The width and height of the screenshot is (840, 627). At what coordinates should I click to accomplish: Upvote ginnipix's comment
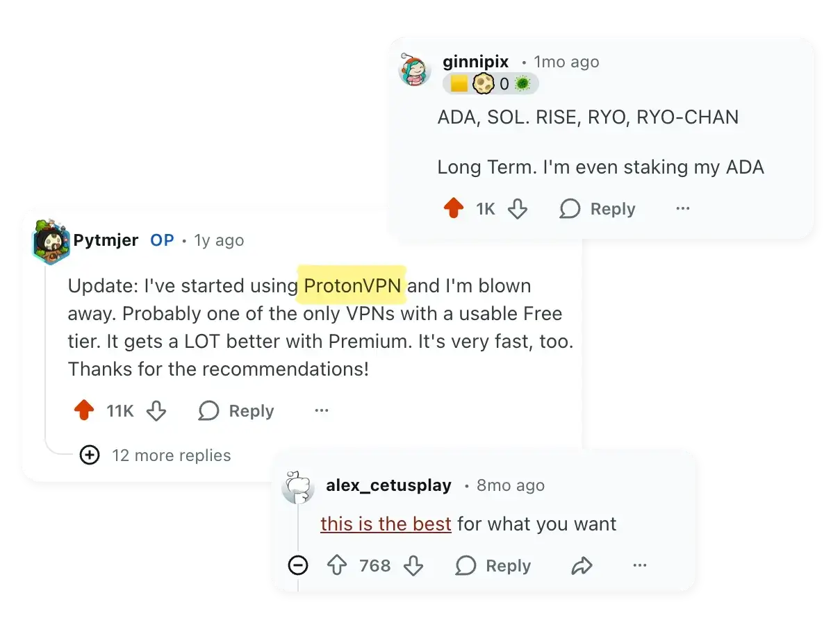click(x=454, y=208)
